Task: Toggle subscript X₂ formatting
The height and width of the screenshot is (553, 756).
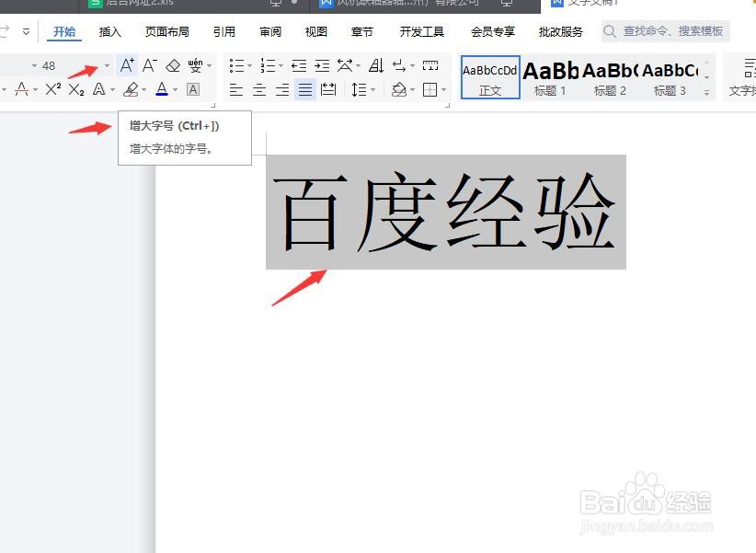Action: pyautogui.click(x=76, y=90)
